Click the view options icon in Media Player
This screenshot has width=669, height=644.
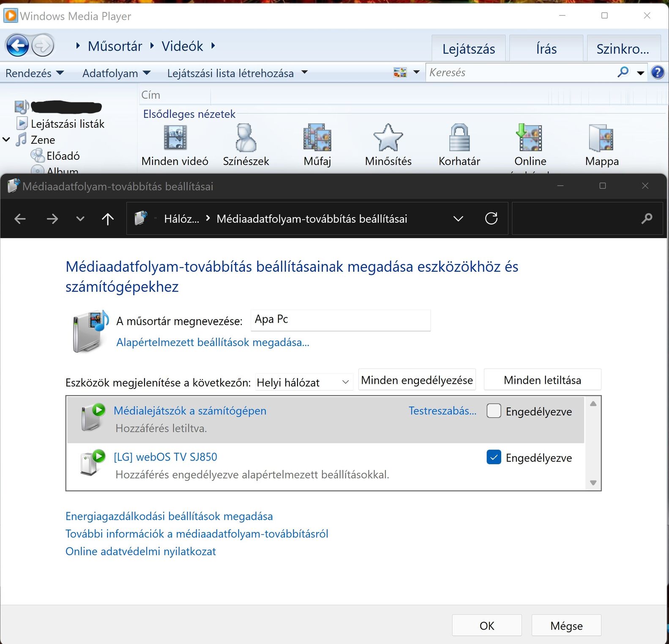[x=400, y=72]
